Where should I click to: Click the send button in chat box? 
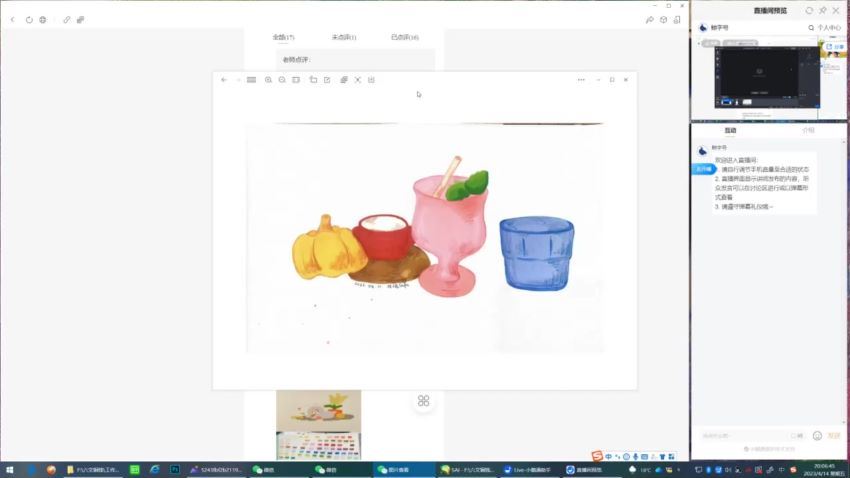pyautogui.click(x=834, y=436)
